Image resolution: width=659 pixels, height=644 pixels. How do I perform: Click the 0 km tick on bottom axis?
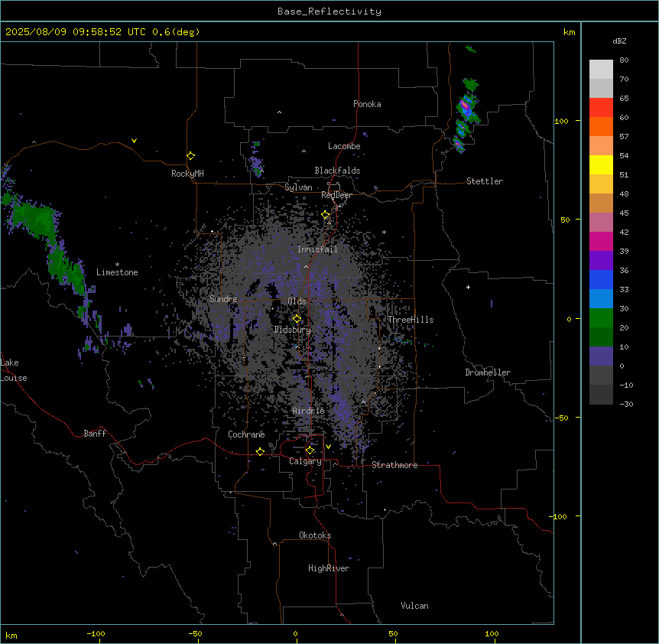click(295, 633)
